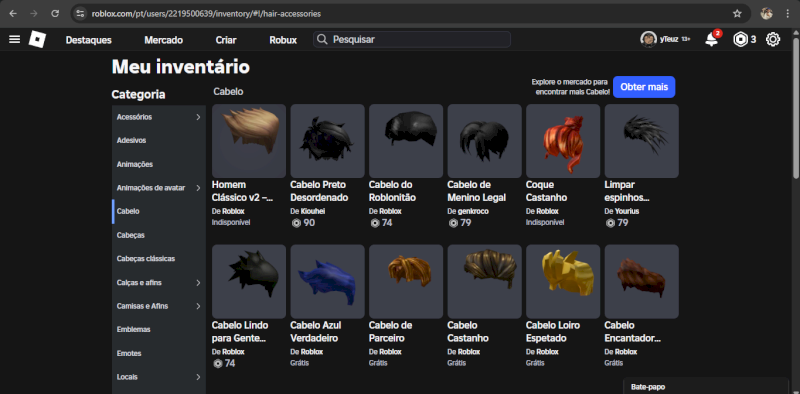Image resolution: width=800 pixels, height=394 pixels.
Task: Expand the Calças e afins chevron
Action: click(198, 282)
